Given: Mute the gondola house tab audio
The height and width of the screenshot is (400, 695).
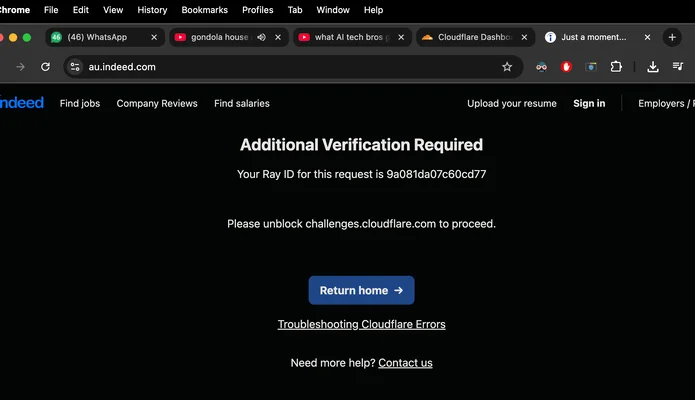Looking at the screenshot, I should 262,37.
